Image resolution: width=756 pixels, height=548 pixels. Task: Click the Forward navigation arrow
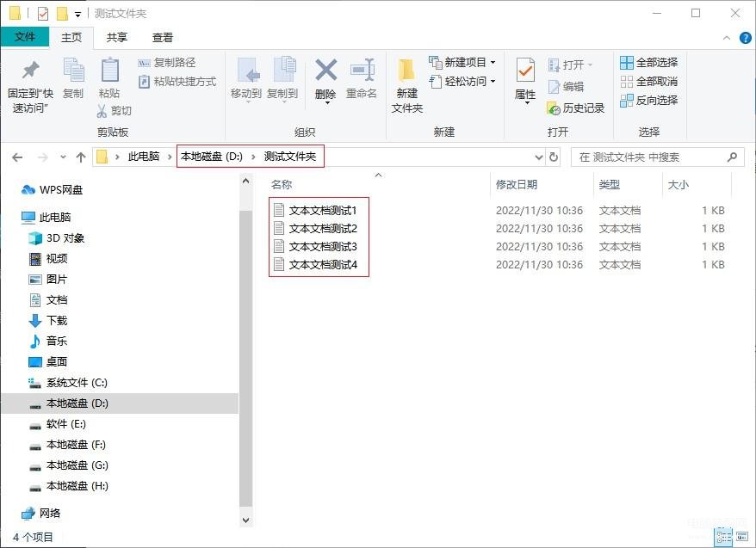point(43,157)
